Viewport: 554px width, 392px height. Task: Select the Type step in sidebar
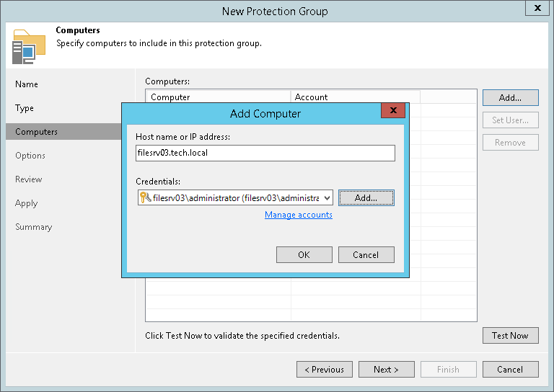point(25,108)
